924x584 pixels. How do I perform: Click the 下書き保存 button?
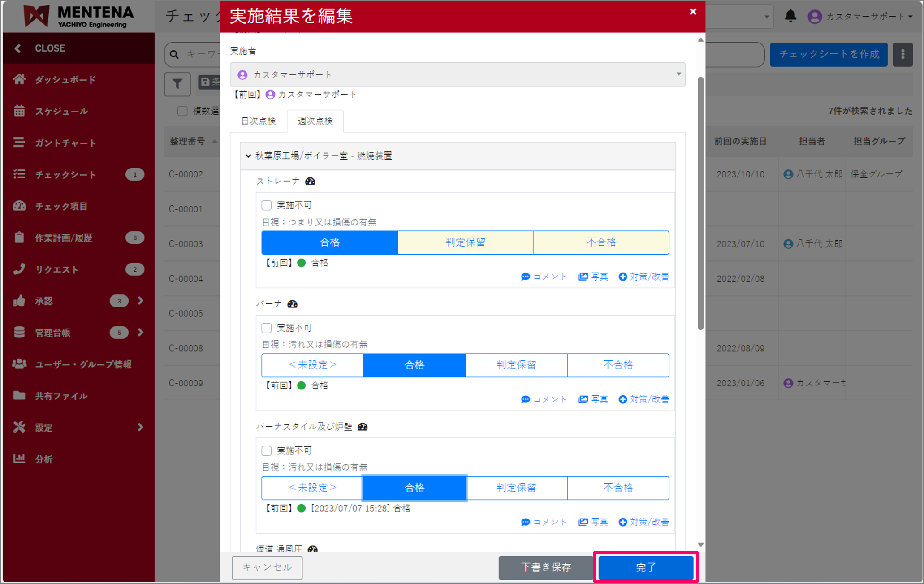click(546, 567)
